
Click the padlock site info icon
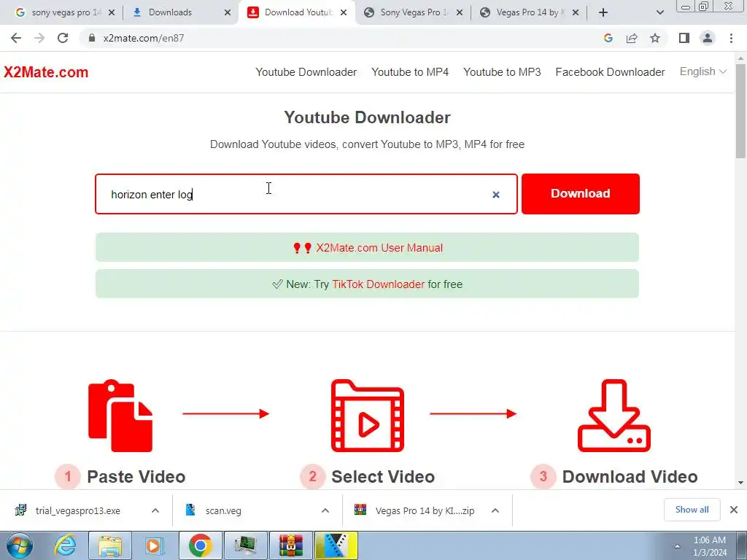coord(92,38)
